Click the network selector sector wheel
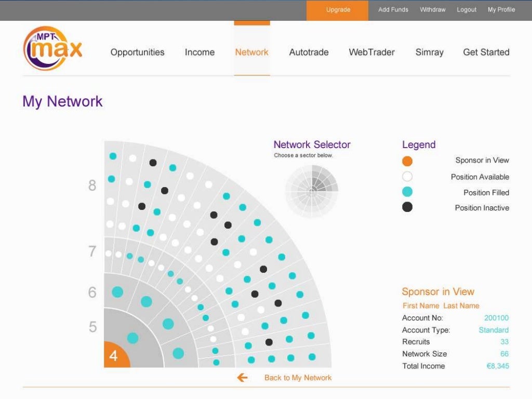The width and height of the screenshot is (532, 399). coord(312,191)
